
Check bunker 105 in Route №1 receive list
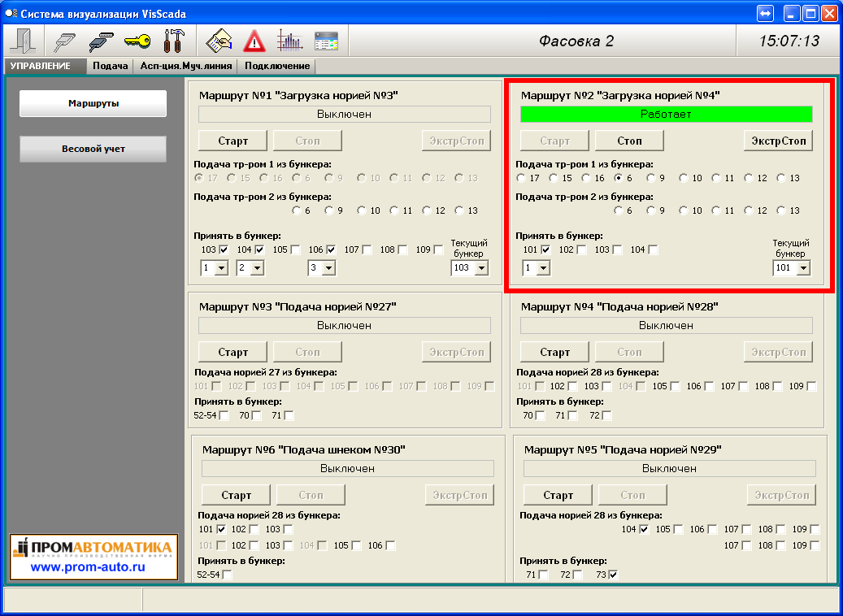[295, 249]
